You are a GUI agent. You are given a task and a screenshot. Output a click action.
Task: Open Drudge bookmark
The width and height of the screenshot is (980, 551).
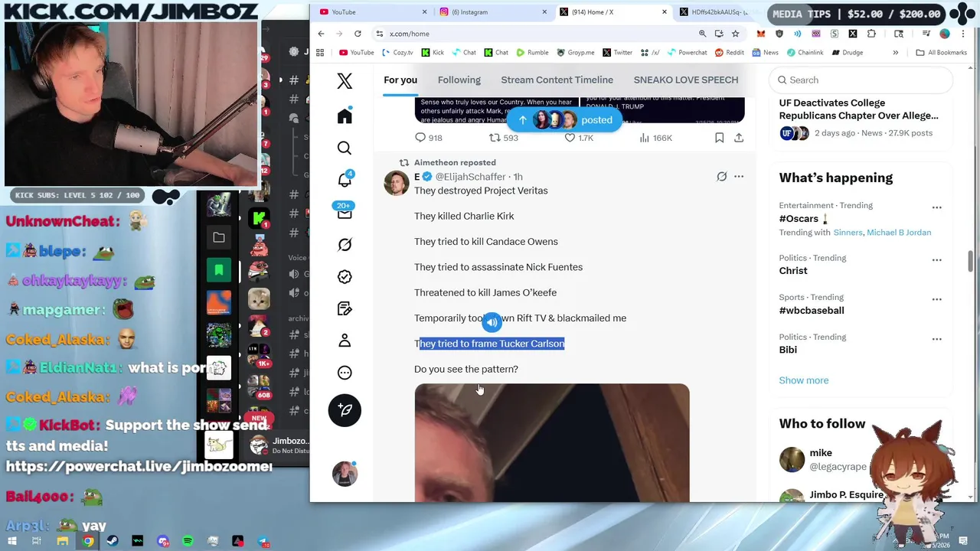[x=847, y=53]
